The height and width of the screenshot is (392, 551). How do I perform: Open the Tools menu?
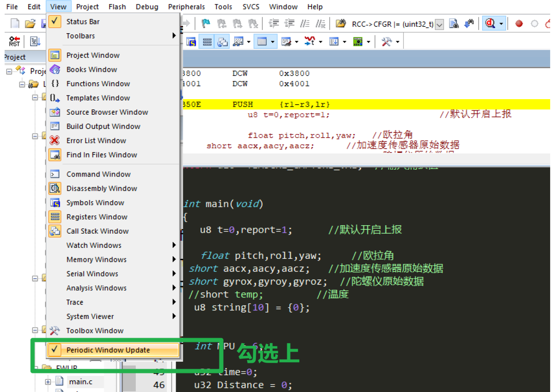point(223,7)
